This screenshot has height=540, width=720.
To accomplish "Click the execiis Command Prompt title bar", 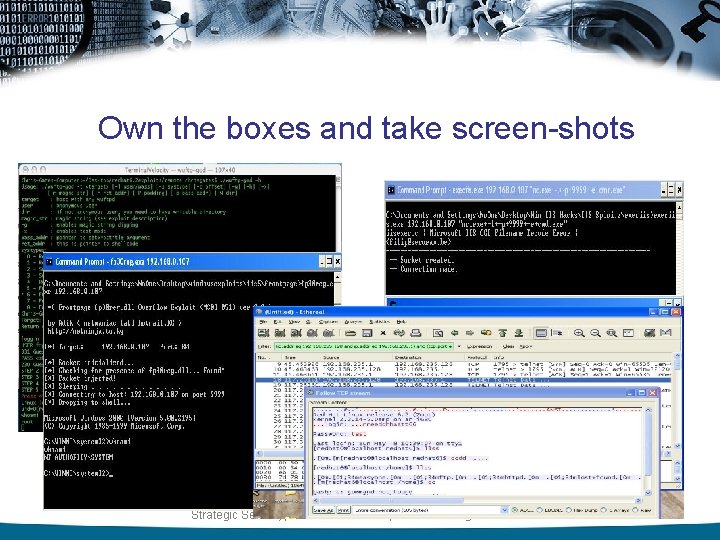I will click(x=534, y=190).
